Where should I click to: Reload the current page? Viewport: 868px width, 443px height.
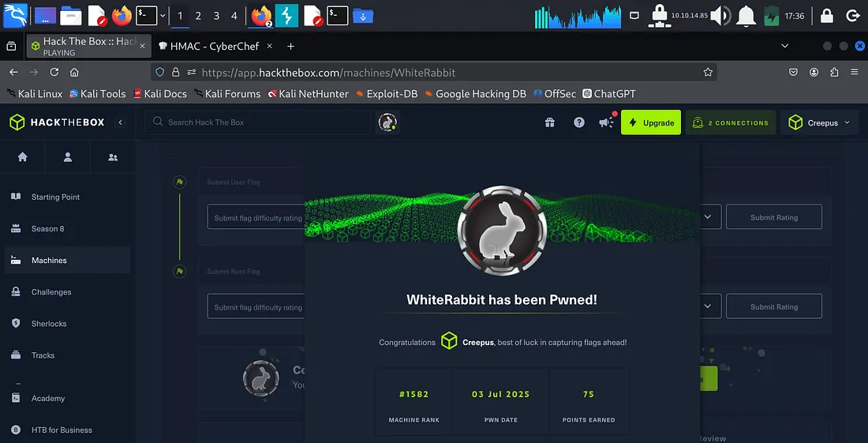click(x=54, y=72)
